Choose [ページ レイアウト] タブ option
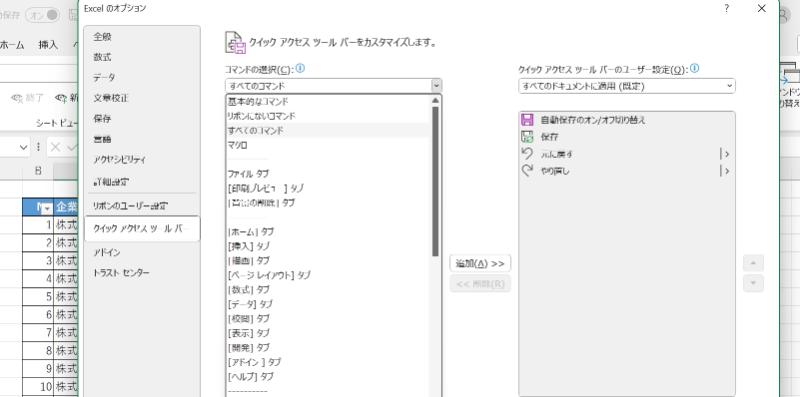The height and width of the screenshot is (397, 800). (x=329, y=275)
